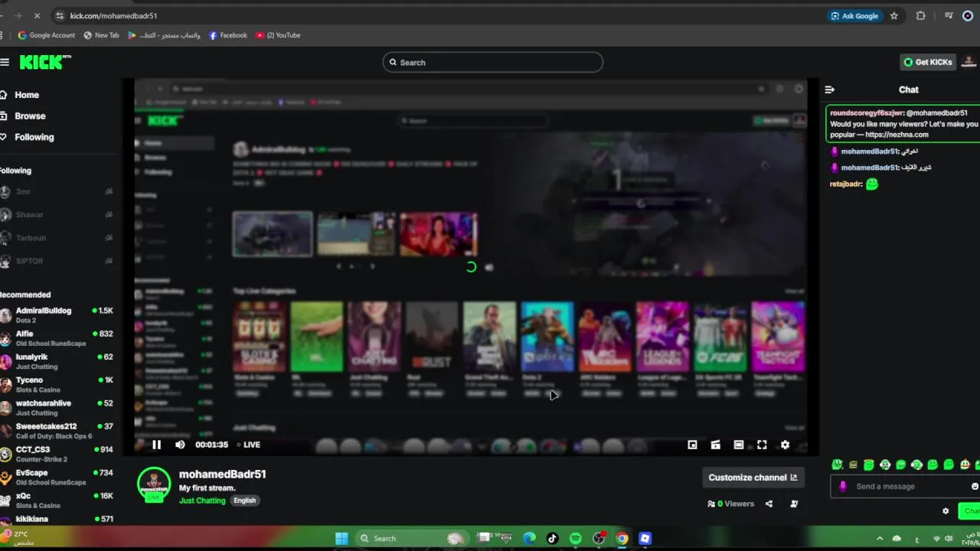Bookmark this page with star icon
980x551 pixels.
pos(893,15)
